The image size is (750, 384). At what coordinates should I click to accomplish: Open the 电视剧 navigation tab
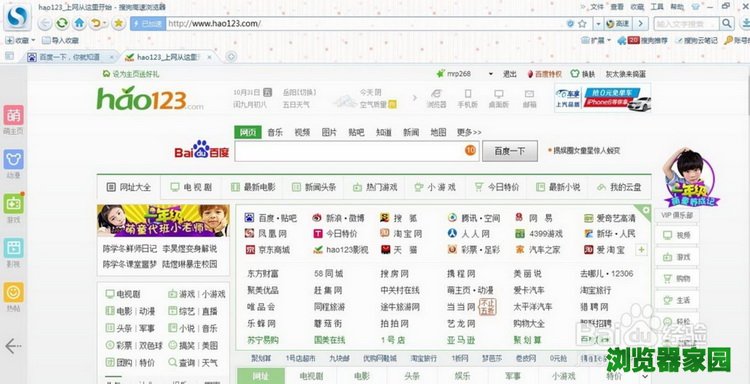(191, 187)
